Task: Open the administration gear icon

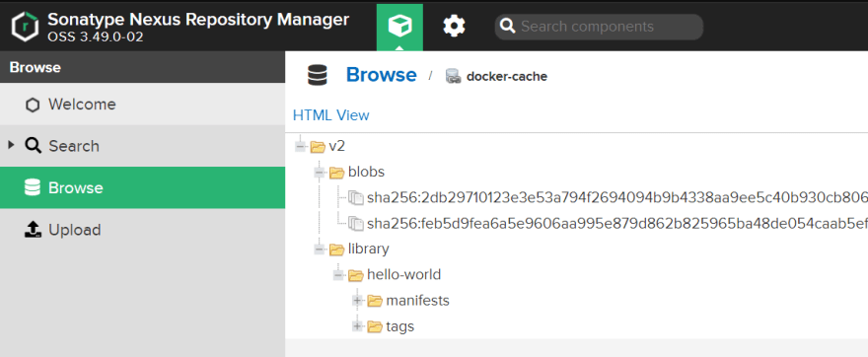Action: (x=454, y=26)
